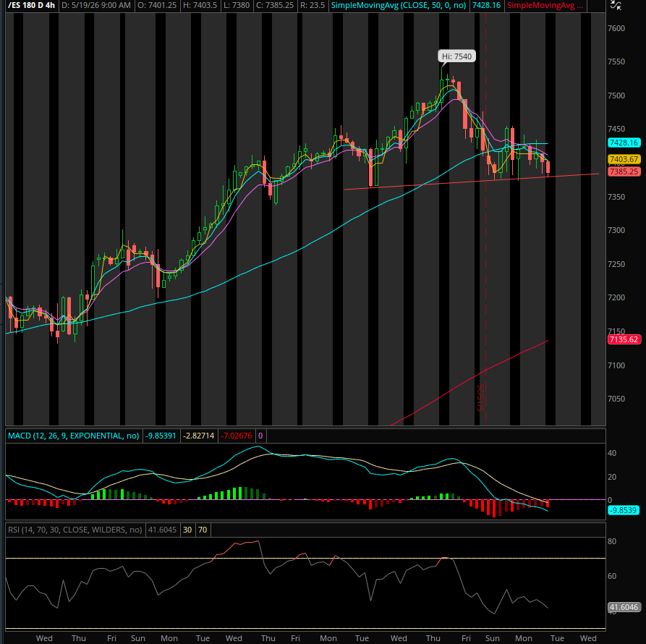
Task: Open the SimpleMovingAvg (CLOSE, 50, 0, no) study label
Action: tap(399, 5)
